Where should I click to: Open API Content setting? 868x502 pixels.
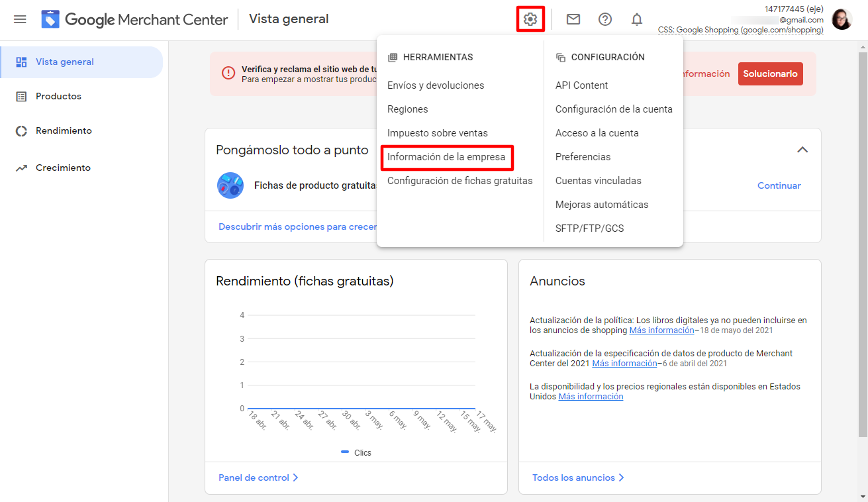tap(582, 85)
